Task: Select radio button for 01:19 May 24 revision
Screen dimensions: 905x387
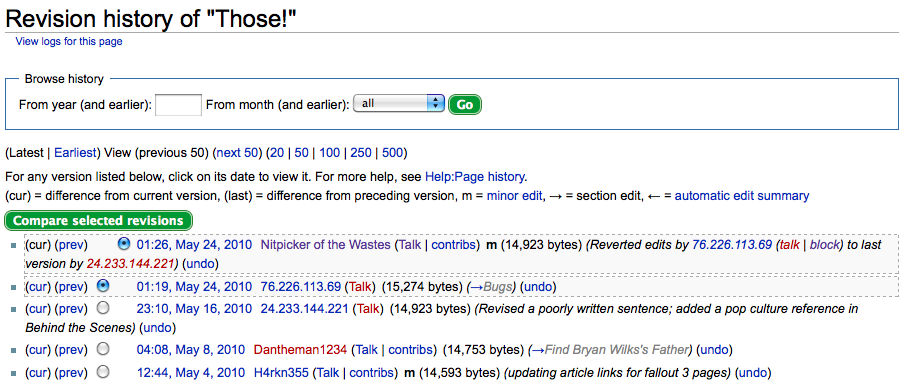Action: point(103,285)
